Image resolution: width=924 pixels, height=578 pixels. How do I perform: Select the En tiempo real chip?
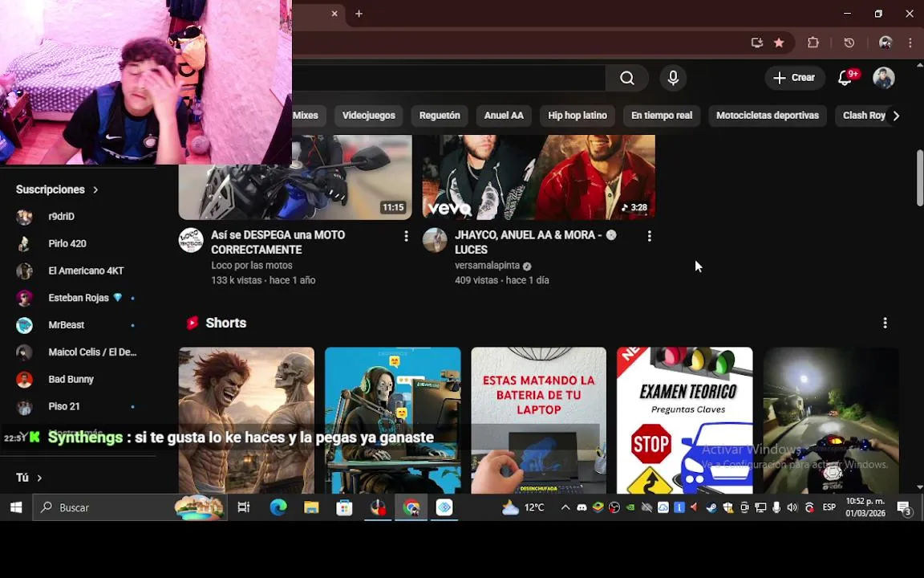coord(662,116)
